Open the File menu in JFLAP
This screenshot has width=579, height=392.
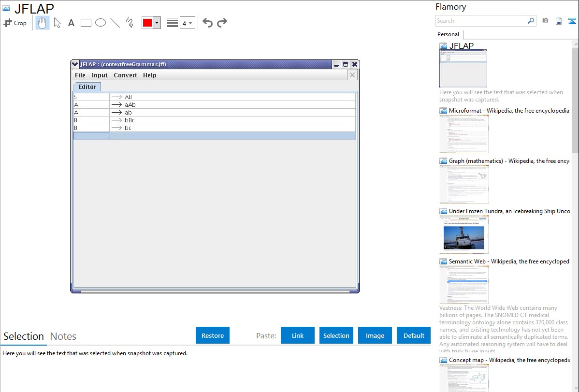tap(80, 75)
